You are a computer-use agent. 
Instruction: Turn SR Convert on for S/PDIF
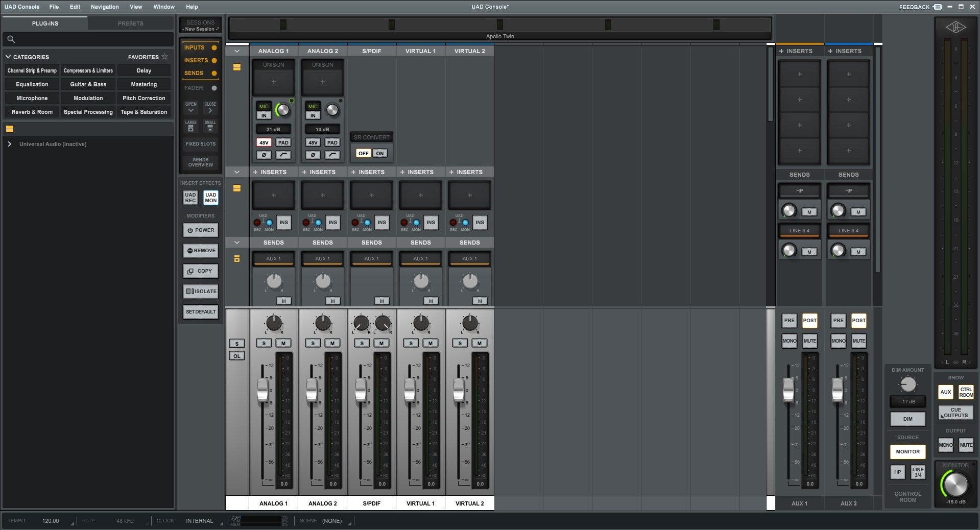click(379, 153)
